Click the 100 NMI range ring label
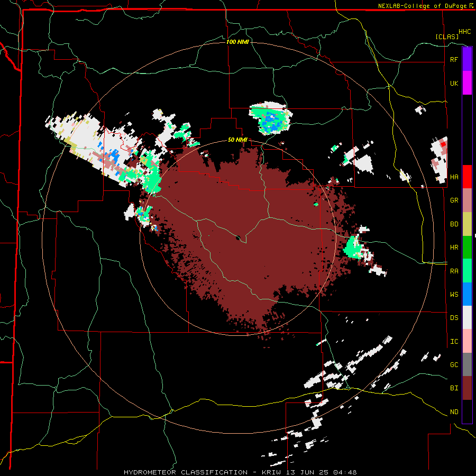This screenshot has width=476, height=476. pos(237,42)
